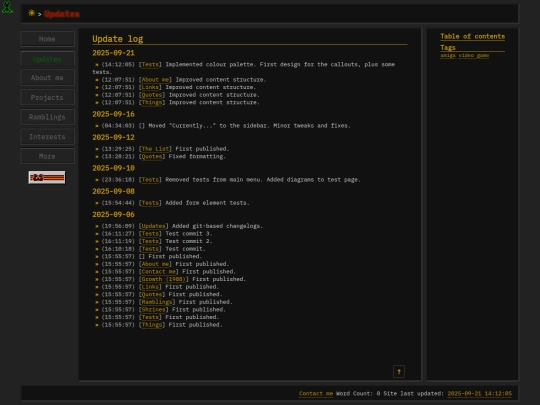Screen dimensions: 540x405
Task: Expand the More menu item
Action: [47, 156]
